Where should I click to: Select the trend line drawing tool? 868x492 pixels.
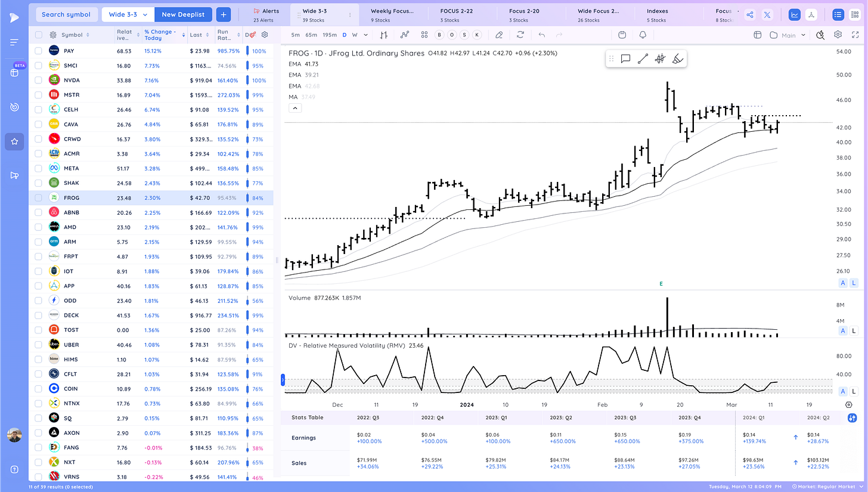coord(643,58)
